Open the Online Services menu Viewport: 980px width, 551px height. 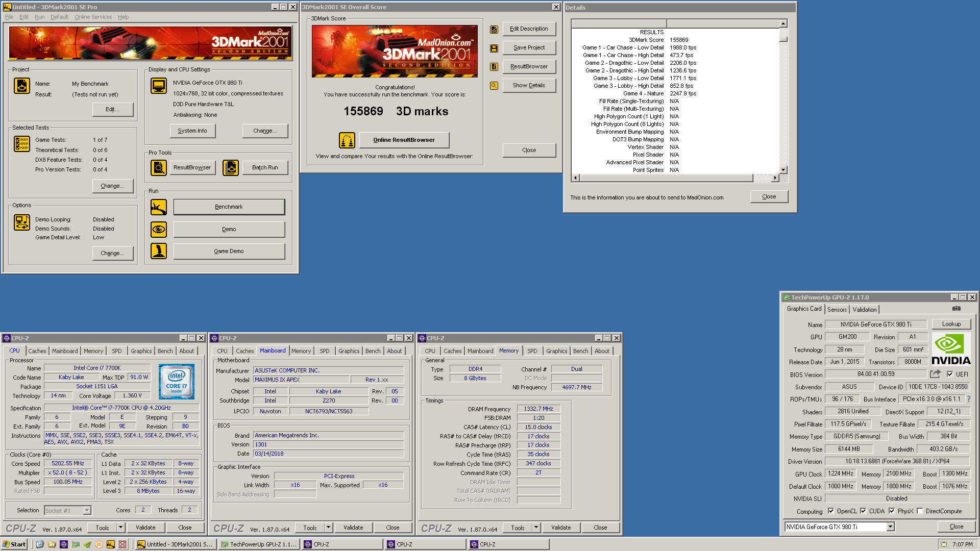(x=93, y=17)
